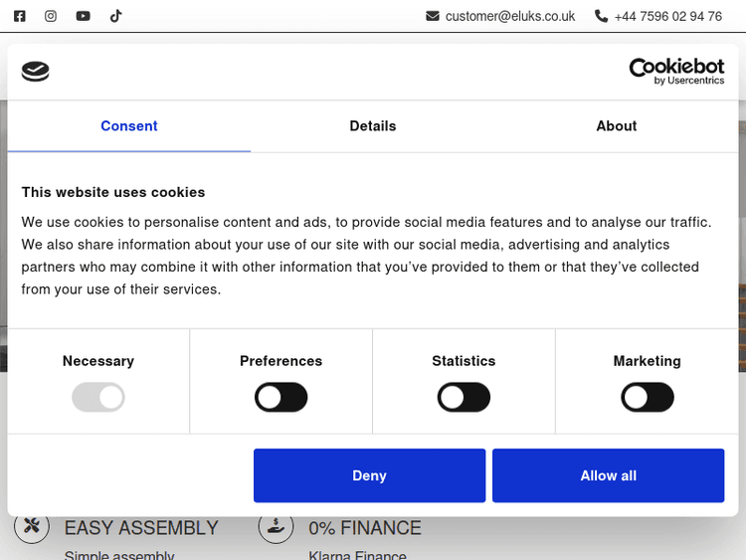Screen dimensions: 746x560
Task: Enable the Preferences cookies toggle
Action: coord(280,398)
